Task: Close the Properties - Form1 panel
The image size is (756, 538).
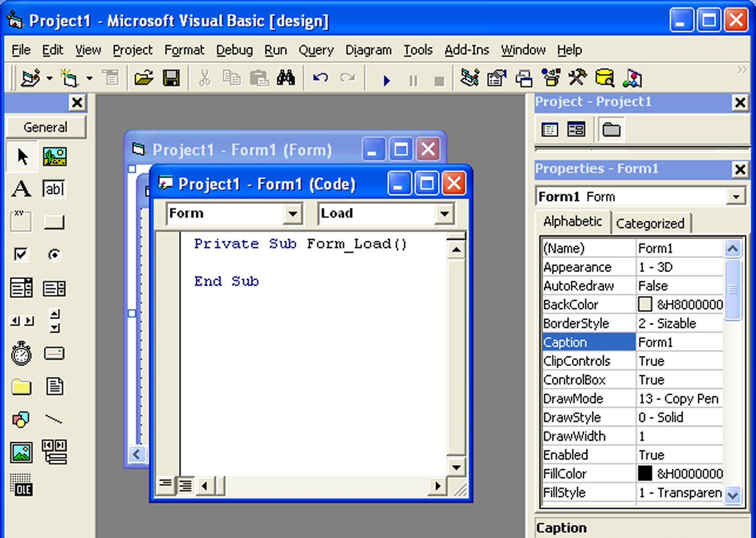Action: [740, 170]
